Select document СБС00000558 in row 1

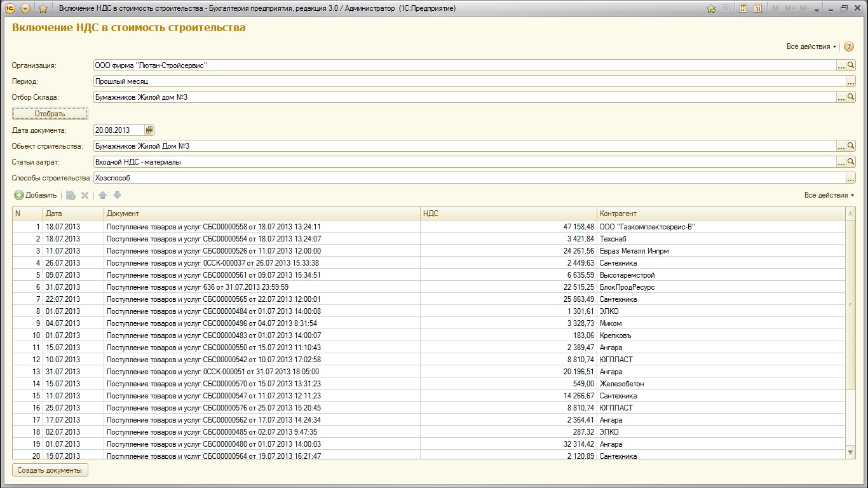tap(262, 227)
